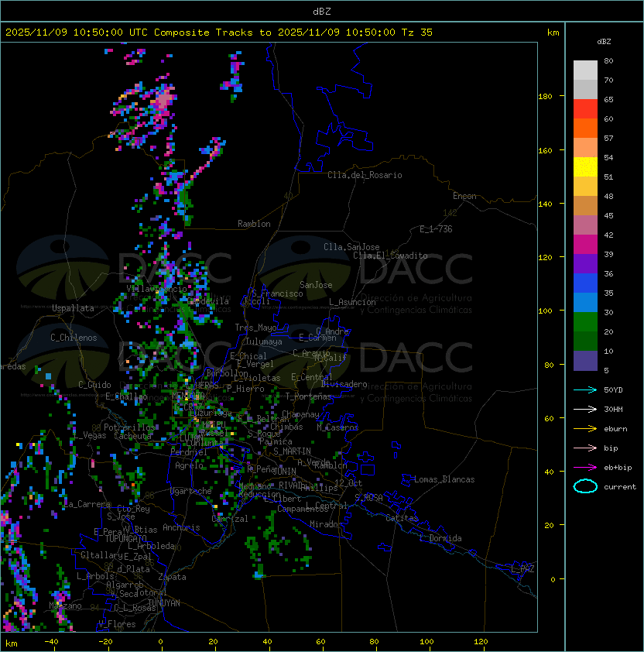Click the Clla.El_Cavadito map label
Image resolution: width=644 pixels, height=652 pixels.
pyautogui.click(x=390, y=256)
